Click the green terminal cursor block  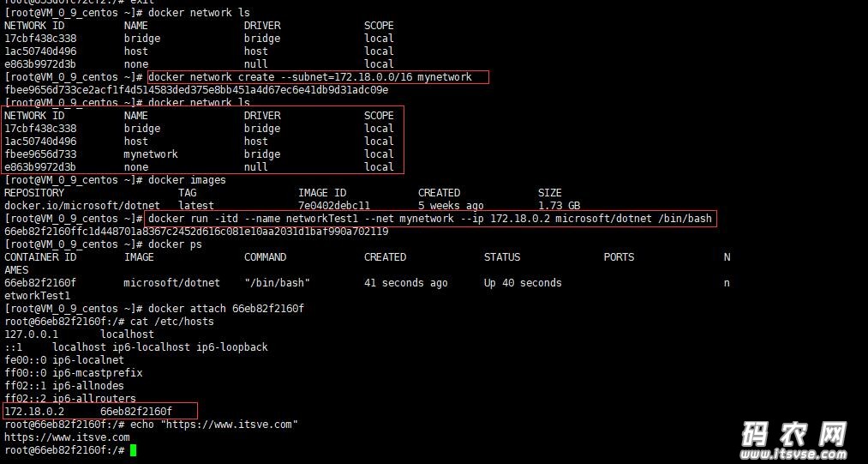pyautogui.click(x=133, y=450)
